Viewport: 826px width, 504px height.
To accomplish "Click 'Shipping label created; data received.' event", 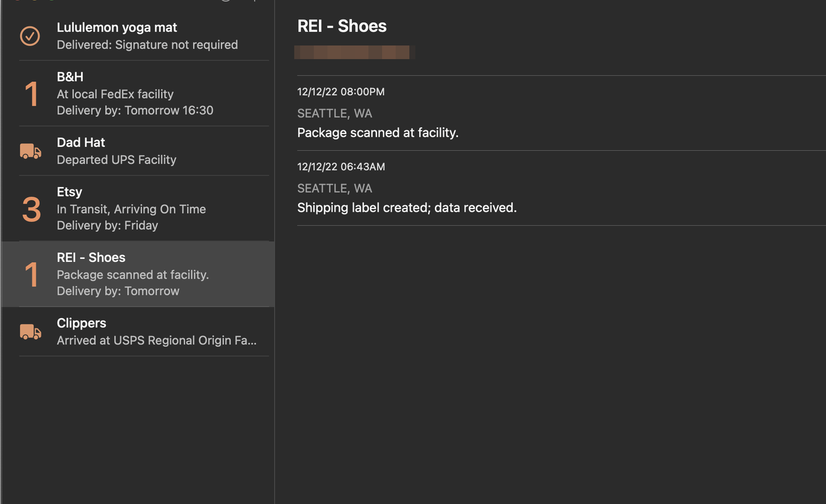I will point(407,208).
